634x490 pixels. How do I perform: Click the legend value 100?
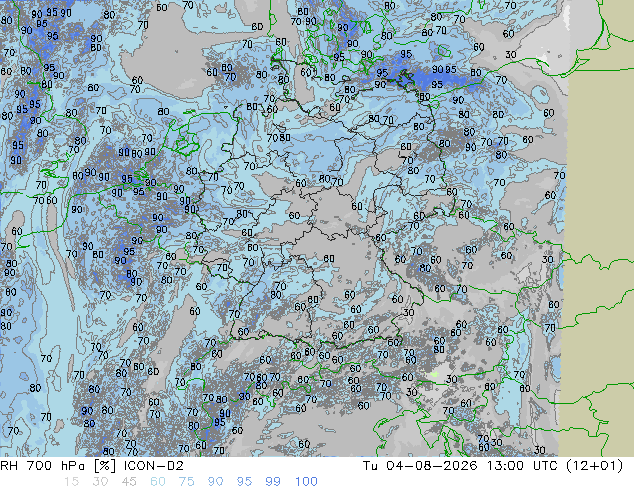(x=306, y=482)
